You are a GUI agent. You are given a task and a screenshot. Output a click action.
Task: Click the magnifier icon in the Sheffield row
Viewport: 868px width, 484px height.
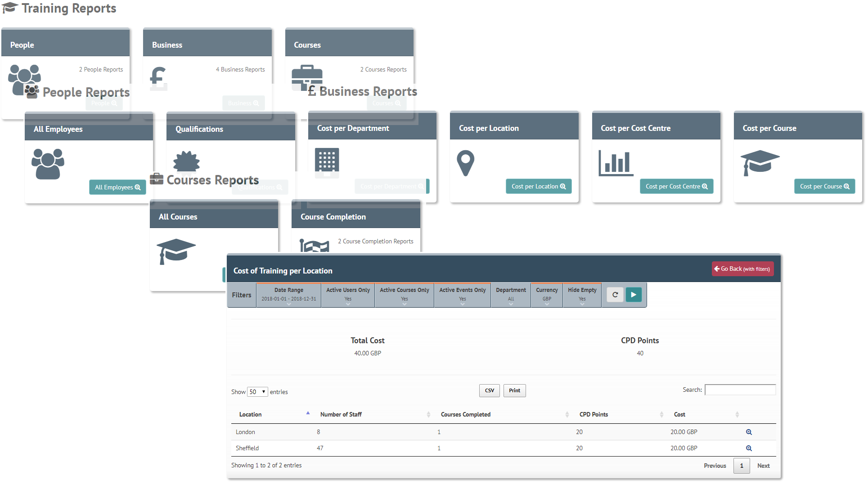749,448
